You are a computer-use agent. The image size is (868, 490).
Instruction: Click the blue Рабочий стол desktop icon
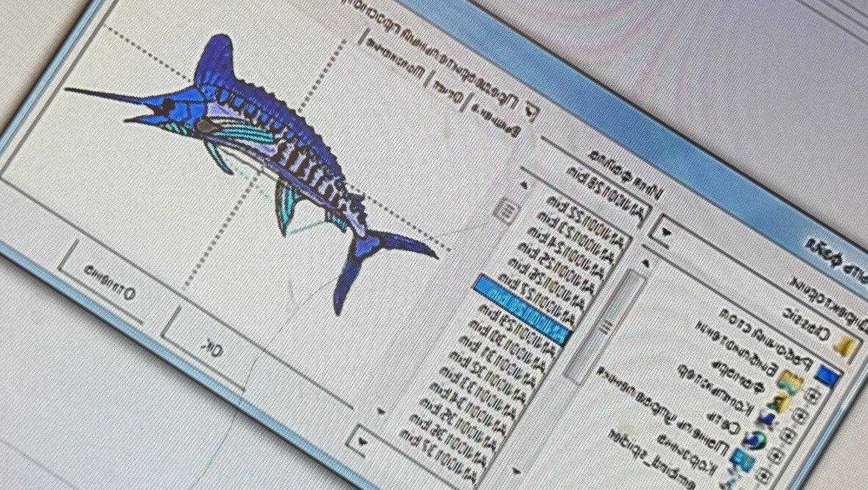click(828, 376)
